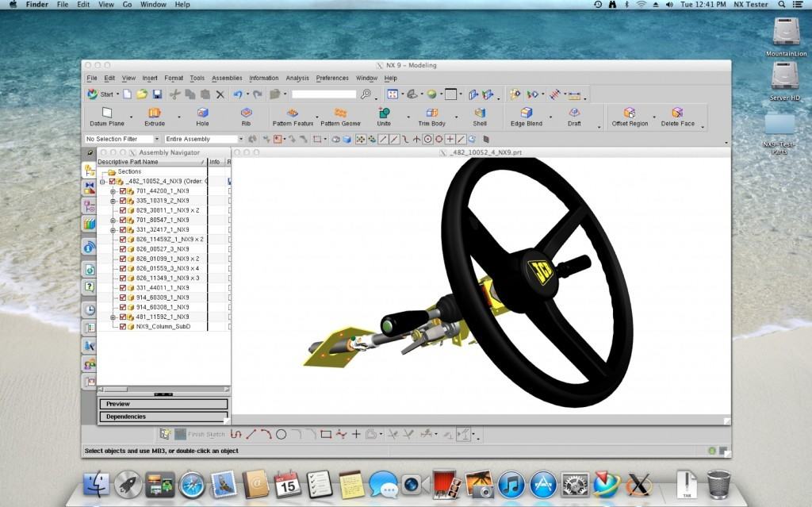Viewport: 812px width, 507px height.
Task: Click the Unite boolean tool
Action: [x=384, y=113]
